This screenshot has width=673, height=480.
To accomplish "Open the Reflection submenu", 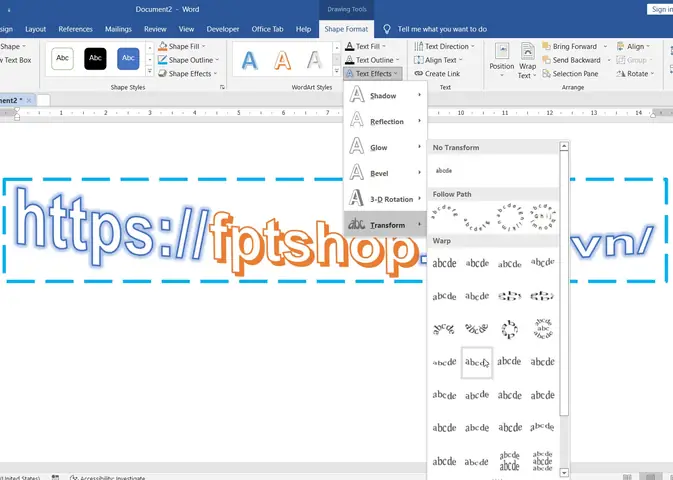I will (x=385, y=121).
